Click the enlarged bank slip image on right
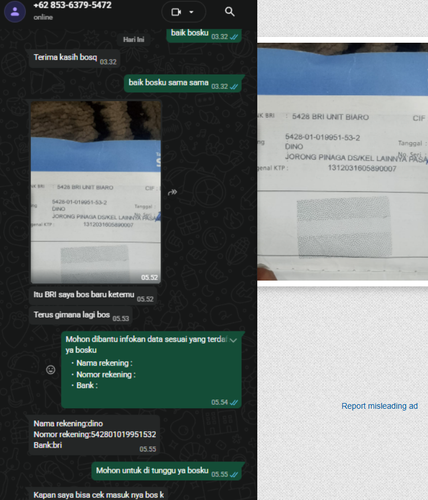428x500 pixels. pos(342,162)
